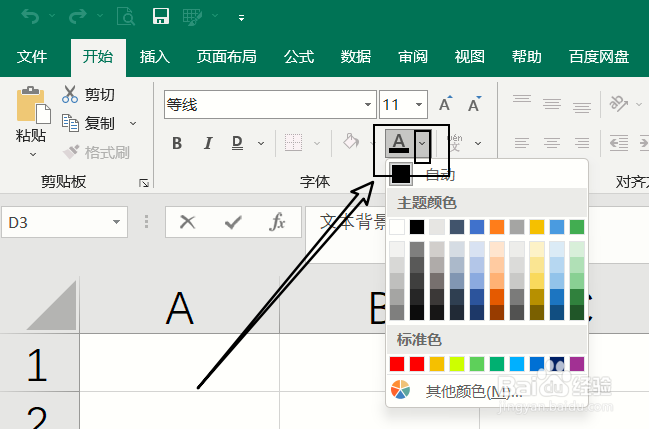The width and height of the screenshot is (649, 429).
Task: Click the font color A icon
Action: (x=399, y=143)
